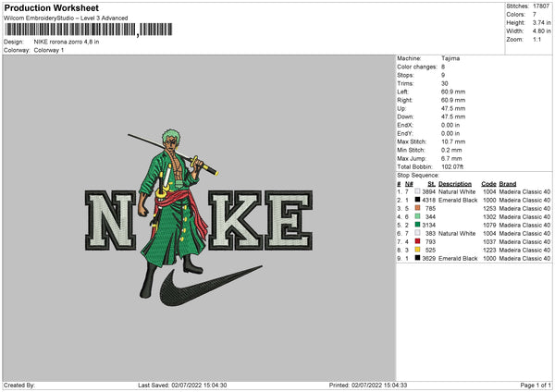The height and width of the screenshot is (392, 555).
Task: Click the 'Printed: 02/07/2022 15:04:33' footer text
Action: point(368,386)
